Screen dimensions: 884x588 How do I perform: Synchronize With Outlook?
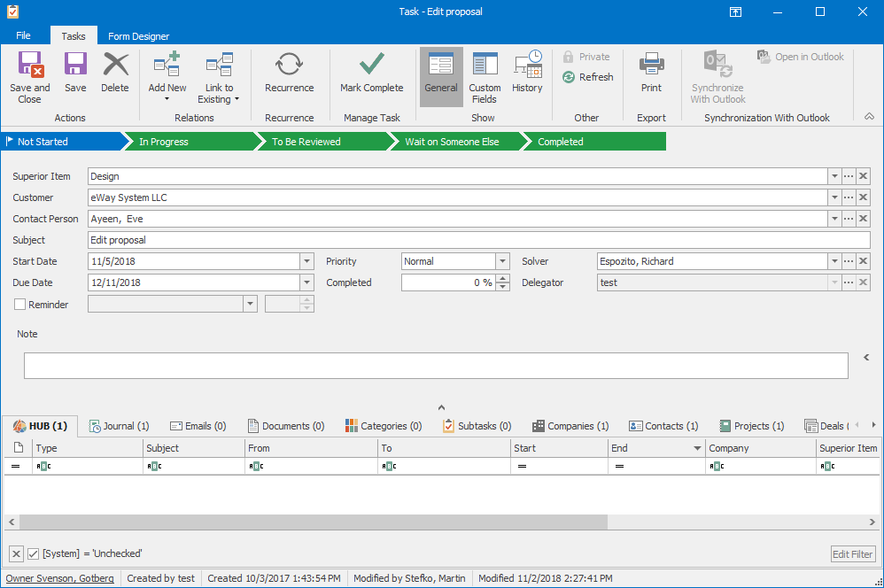[x=717, y=76]
